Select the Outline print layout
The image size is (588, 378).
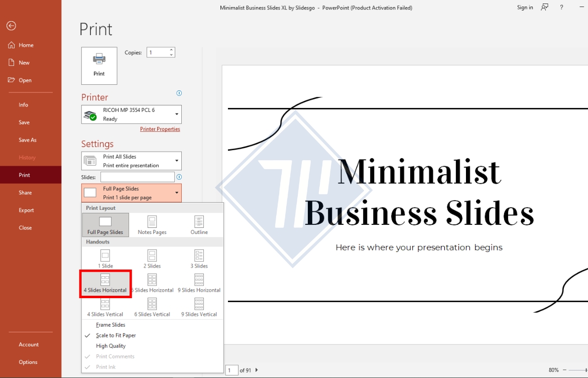(x=199, y=225)
